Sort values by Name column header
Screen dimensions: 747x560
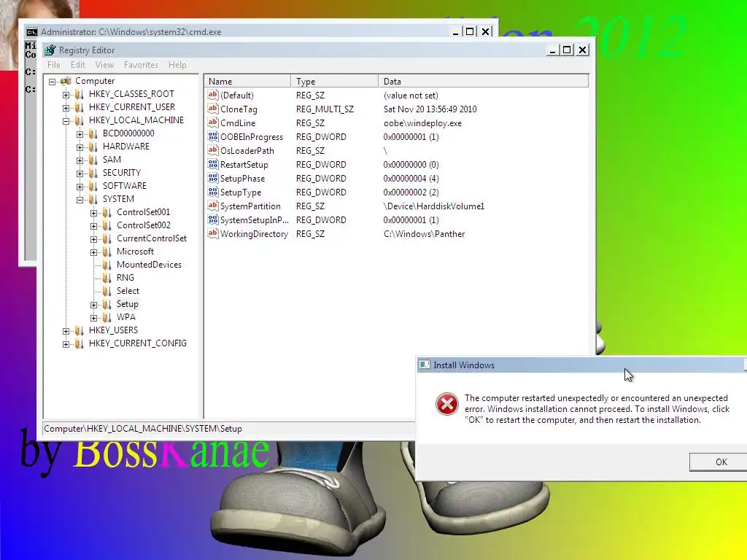247,82
